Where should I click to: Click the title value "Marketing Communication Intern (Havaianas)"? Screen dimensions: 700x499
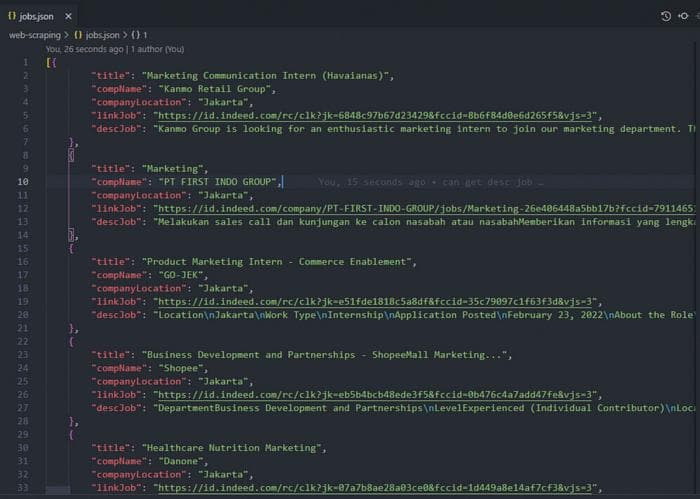265,76
